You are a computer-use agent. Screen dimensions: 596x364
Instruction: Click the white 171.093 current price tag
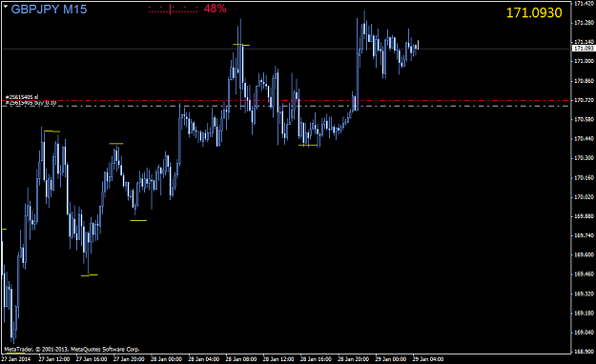coord(584,49)
